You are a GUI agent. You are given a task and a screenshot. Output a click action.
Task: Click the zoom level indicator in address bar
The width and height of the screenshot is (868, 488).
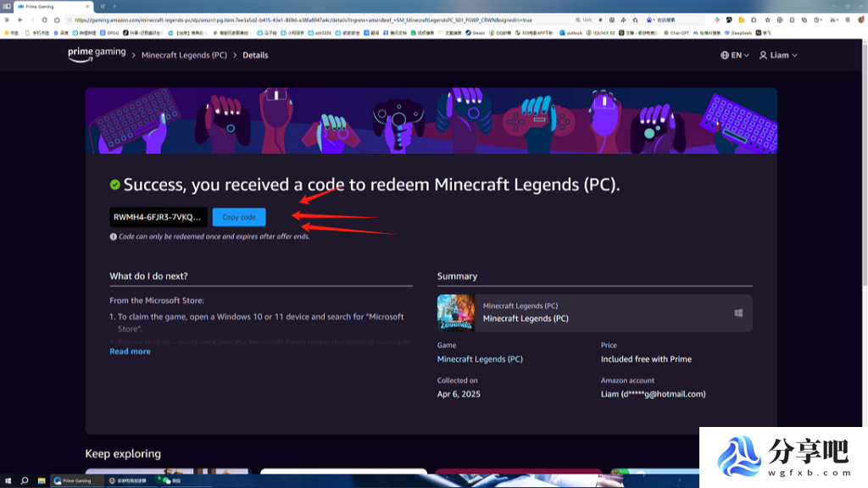583,20
